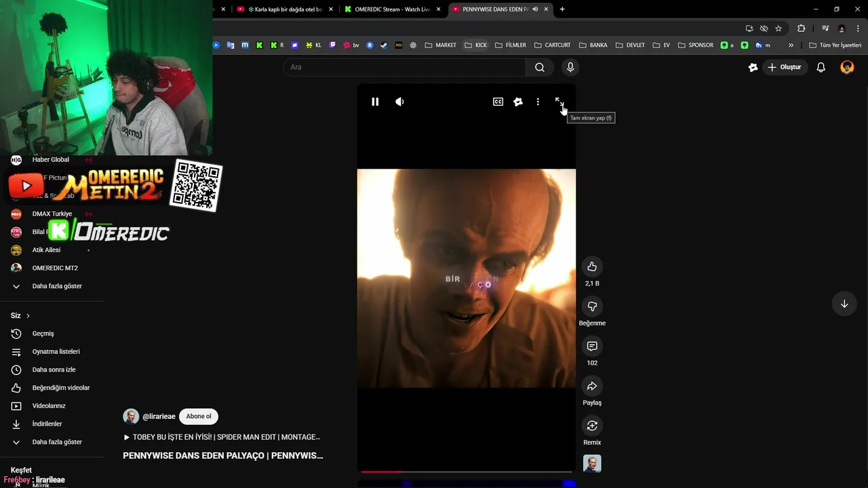The height and width of the screenshot is (488, 868).
Task: Open the Shorts player settings icon
Action: tap(518, 102)
